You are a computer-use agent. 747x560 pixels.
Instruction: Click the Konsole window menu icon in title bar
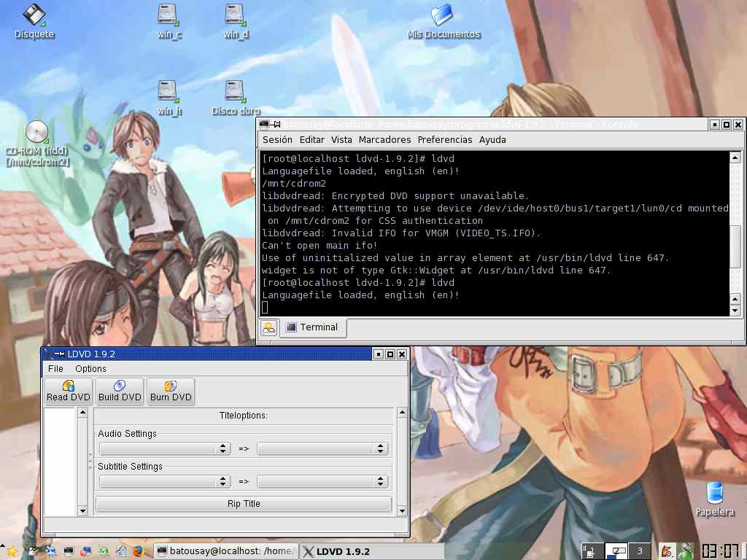tap(263, 124)
